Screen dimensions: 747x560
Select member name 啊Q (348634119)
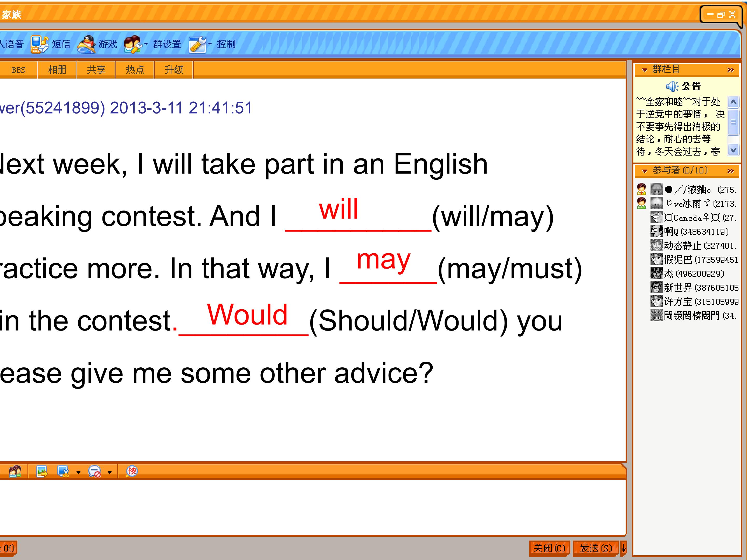696,232
